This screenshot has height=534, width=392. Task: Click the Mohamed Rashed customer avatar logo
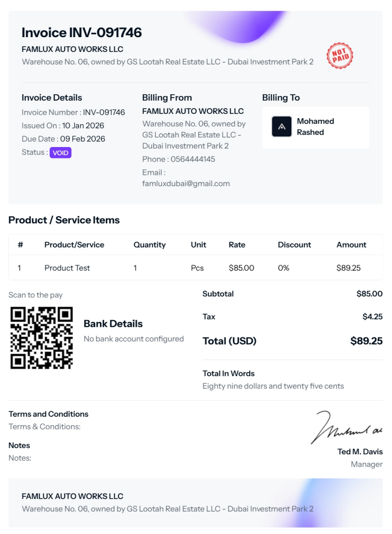click(x=282, y=127)
